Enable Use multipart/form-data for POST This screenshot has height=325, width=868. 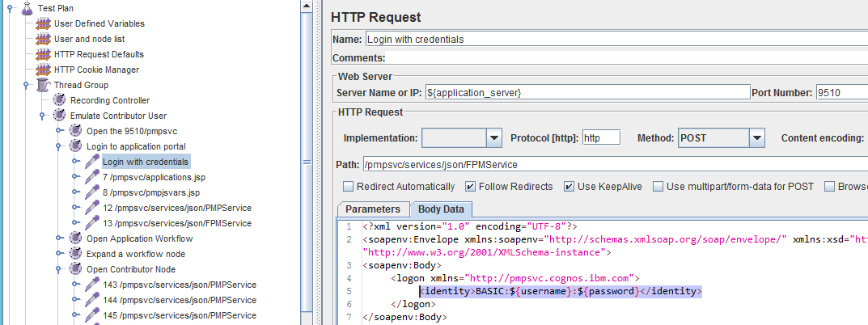click(x=658, y=187)
